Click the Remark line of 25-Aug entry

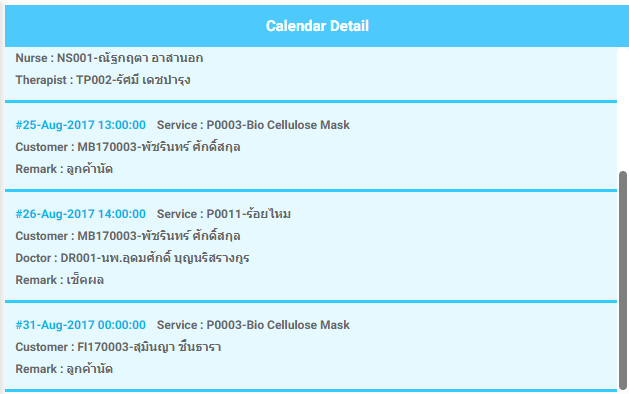(x=64, y=169)
